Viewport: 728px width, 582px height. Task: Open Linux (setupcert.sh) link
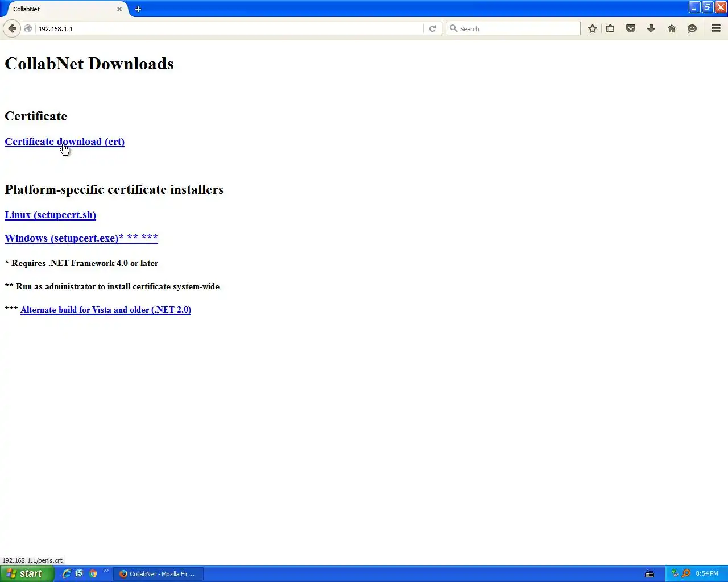click(50, 215)
